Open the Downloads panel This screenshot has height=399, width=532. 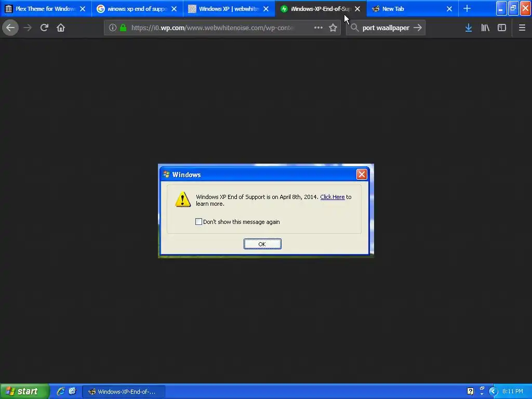pyautogui.click(x=469, y=28)
